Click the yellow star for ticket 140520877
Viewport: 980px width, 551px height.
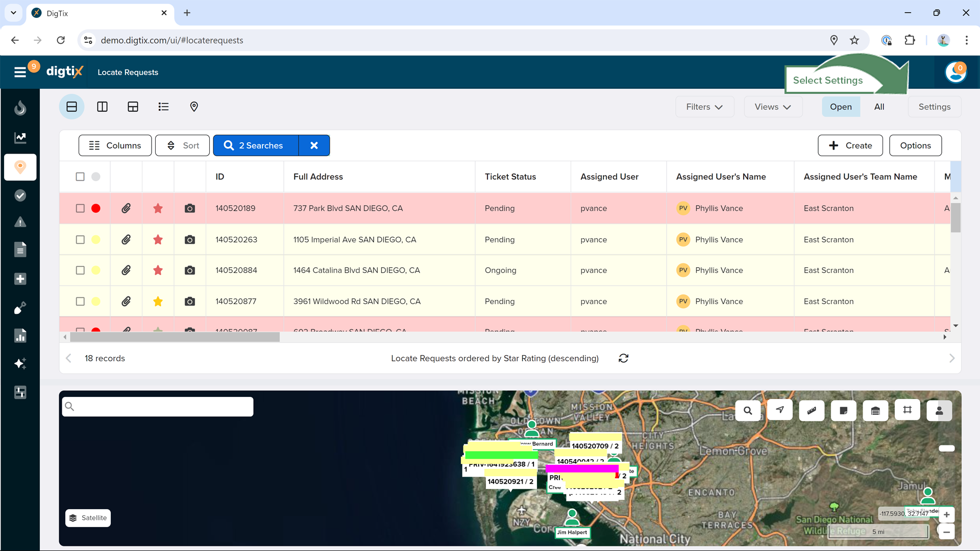tap(158, 302)
